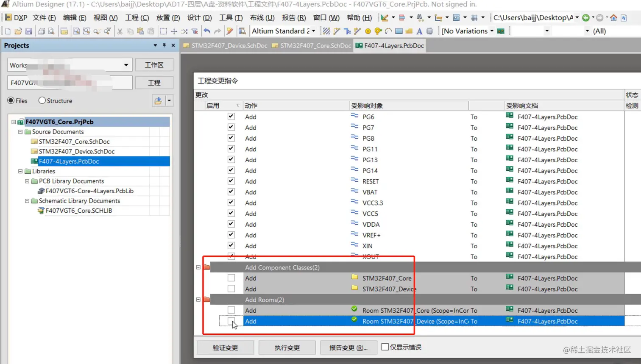Open the No Variations dropdown
This screenshot has width=641, height=364.
pyautogui.click(x=492, y=31)
